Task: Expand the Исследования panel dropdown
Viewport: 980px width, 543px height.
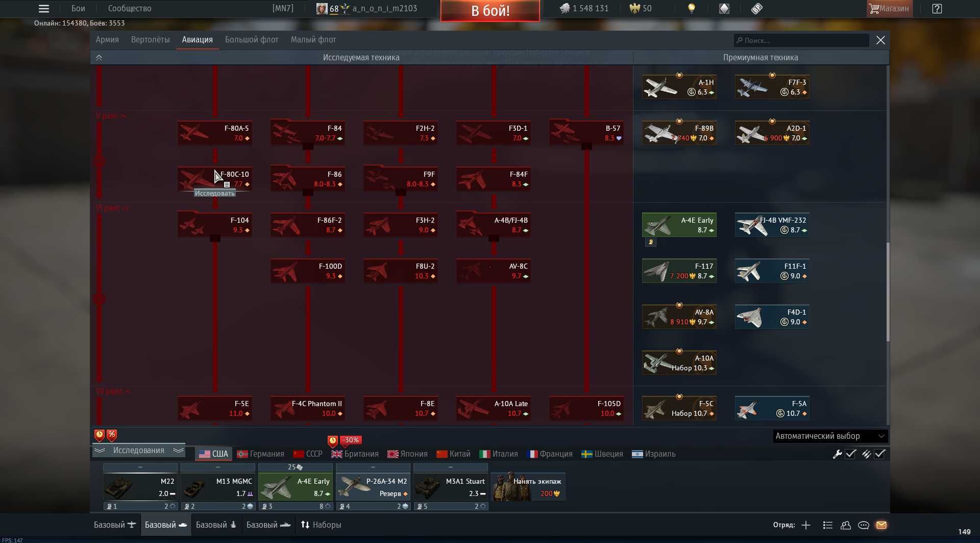Action: coord(138,451)
